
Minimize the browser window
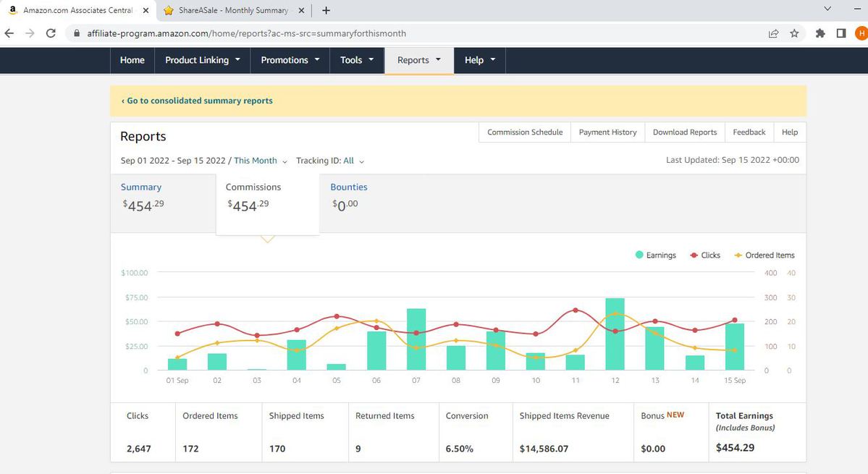[x=858, y=9]
